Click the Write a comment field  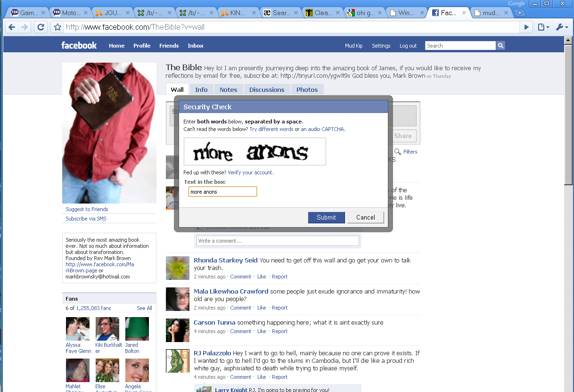coord(277,241)
